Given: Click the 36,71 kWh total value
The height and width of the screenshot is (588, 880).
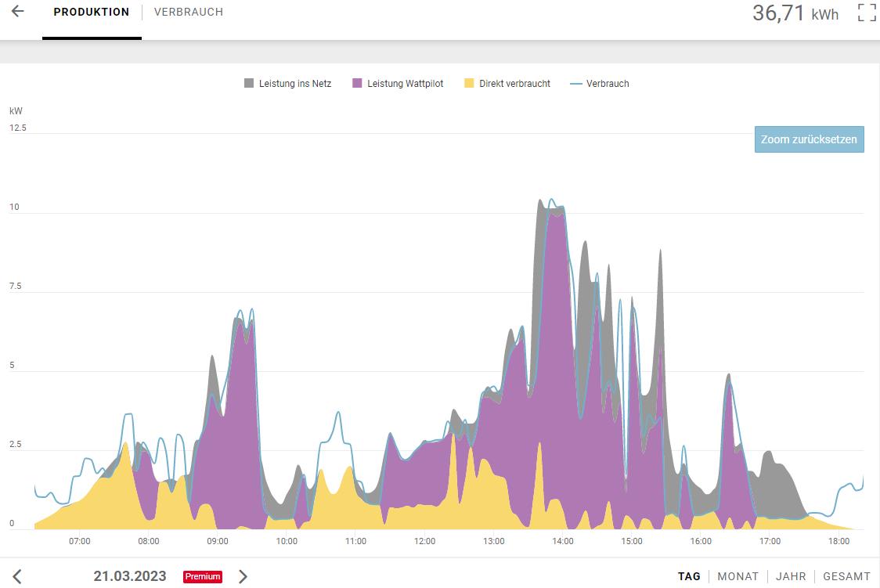Looking at the screenshot, I should (795, 13).
